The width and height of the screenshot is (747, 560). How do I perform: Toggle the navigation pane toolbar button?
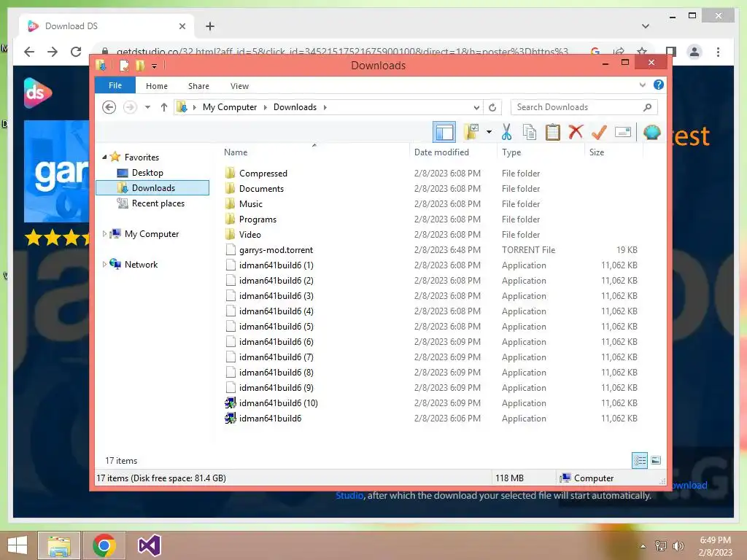pos(444,132)
